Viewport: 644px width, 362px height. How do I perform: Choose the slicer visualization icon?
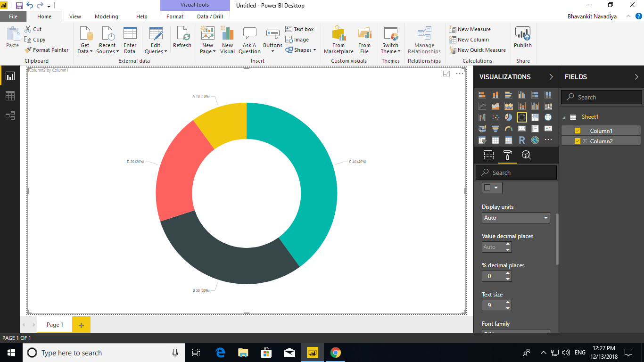tap(482, 140)
